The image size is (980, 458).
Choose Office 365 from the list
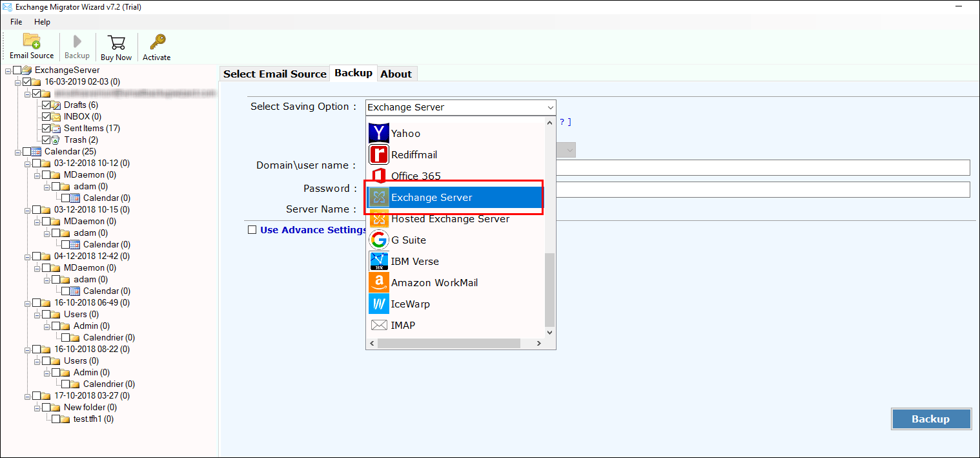(414, 175)
